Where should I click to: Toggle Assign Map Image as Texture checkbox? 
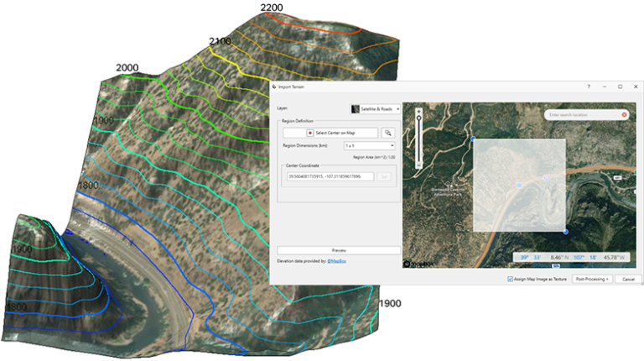point(511,279)
